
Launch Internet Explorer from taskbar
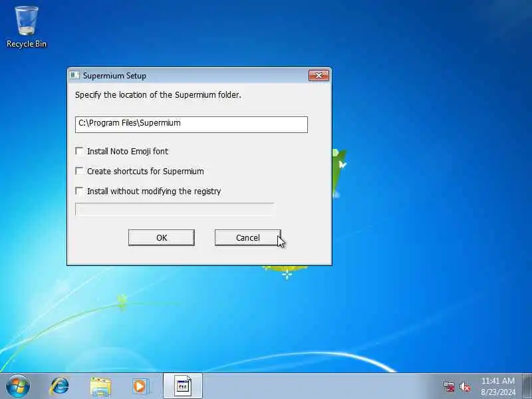[x=59, y=386]
